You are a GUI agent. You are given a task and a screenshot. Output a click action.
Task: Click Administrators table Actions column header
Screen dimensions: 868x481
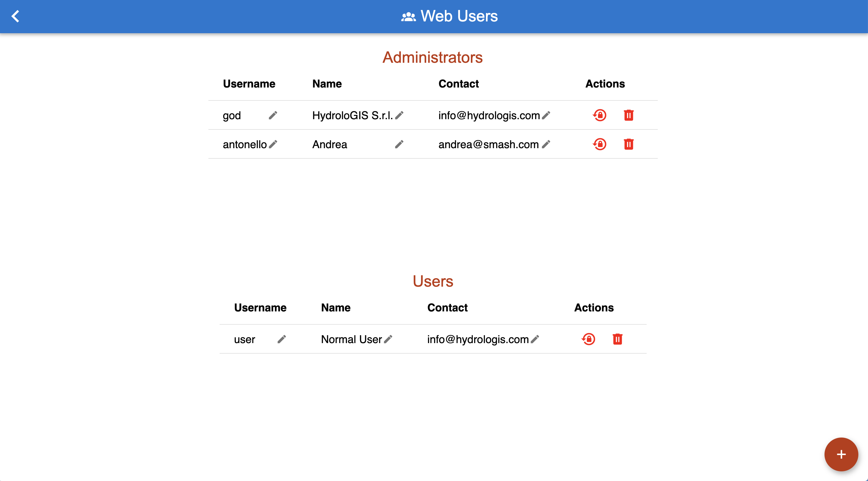(x=605, y=84)
